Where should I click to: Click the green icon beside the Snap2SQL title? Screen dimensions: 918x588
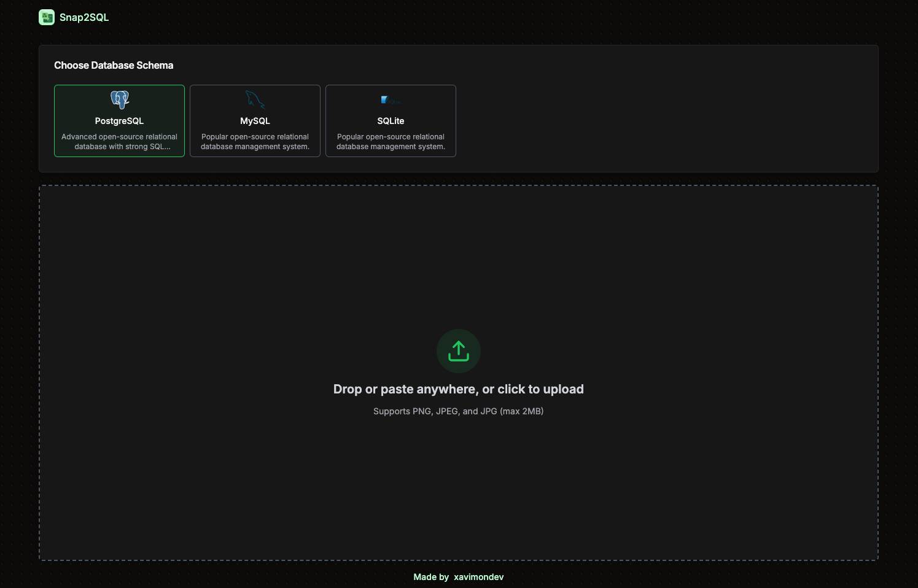point(47,17)
